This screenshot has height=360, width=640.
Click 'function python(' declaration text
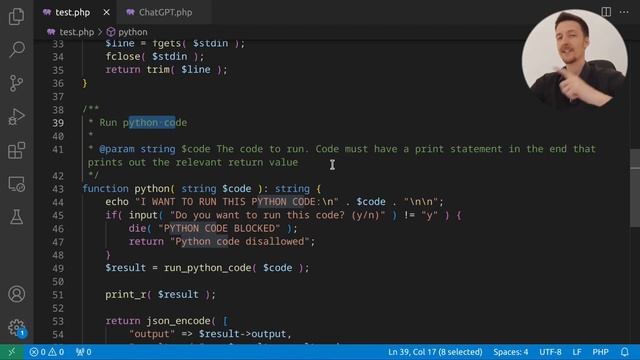pyautogui.click(x=129, y=189)
